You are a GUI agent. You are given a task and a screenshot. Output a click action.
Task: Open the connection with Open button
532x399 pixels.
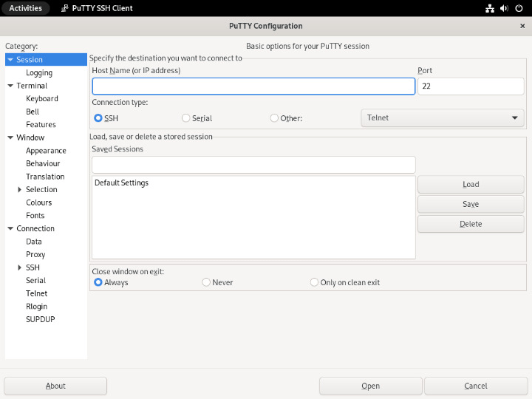370,386
